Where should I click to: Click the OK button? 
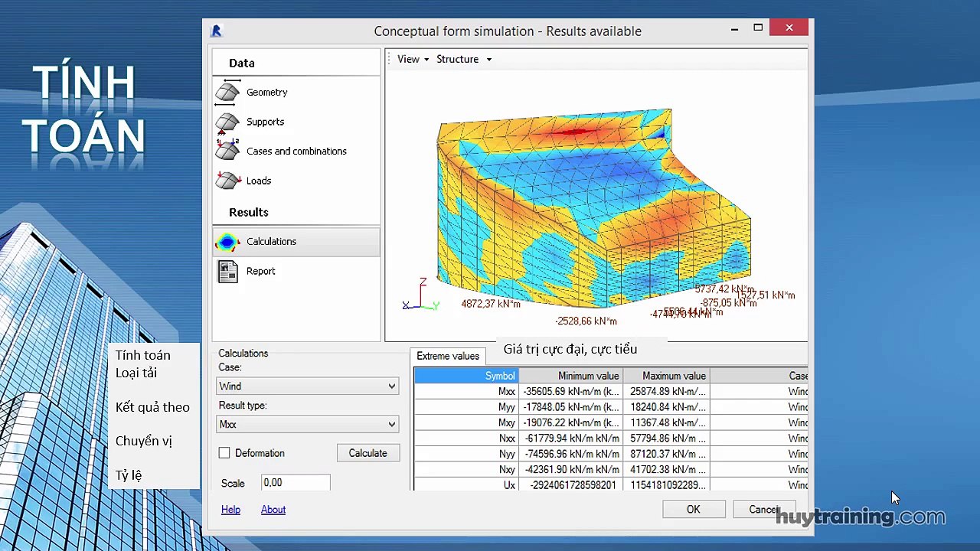[x=694, y=510]
